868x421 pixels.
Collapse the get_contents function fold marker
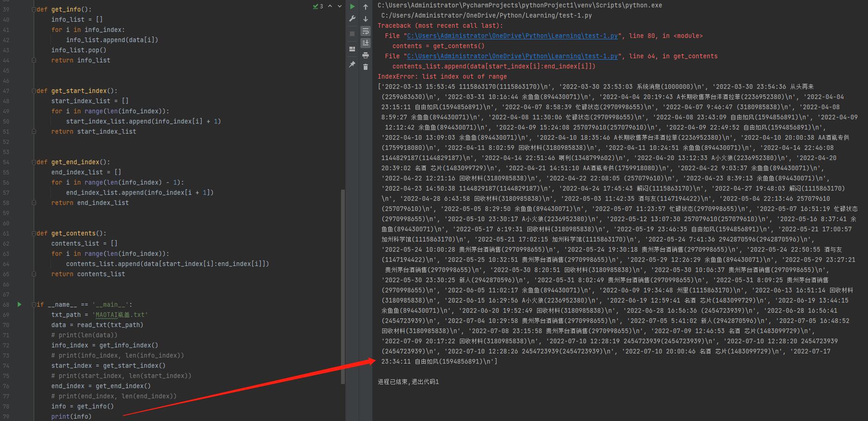coord(34,233)
